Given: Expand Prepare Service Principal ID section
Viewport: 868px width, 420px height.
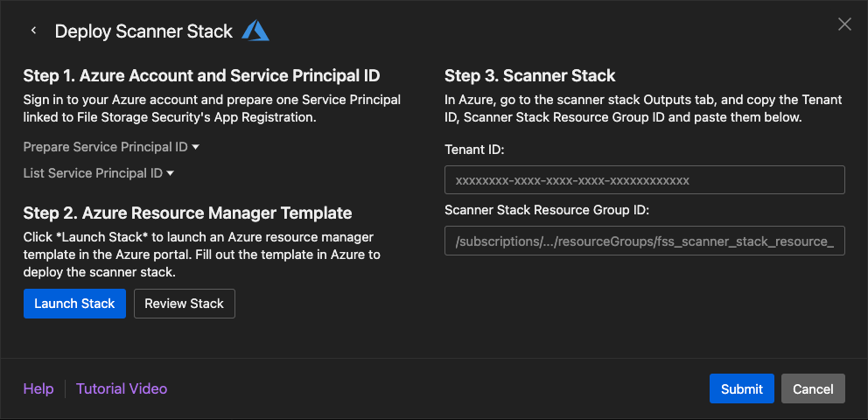Looking at the screenshot, I should tap(112, 147).
